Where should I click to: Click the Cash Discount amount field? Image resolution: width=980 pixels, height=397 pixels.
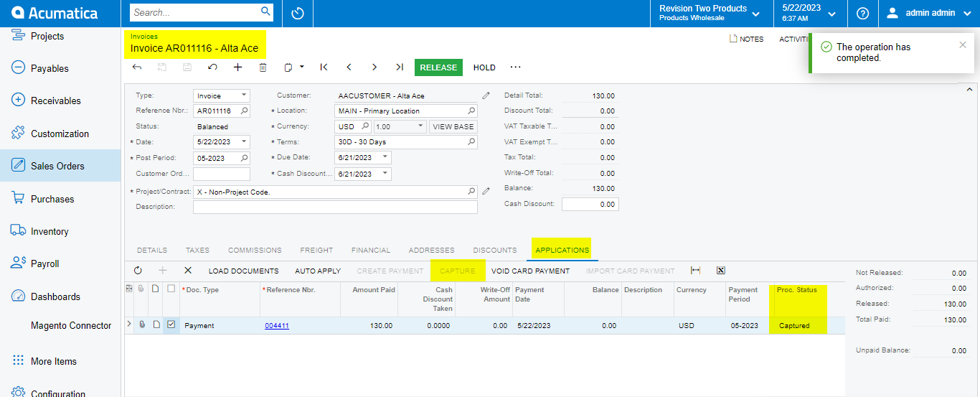pyautogui.click(x=590, y=204)
